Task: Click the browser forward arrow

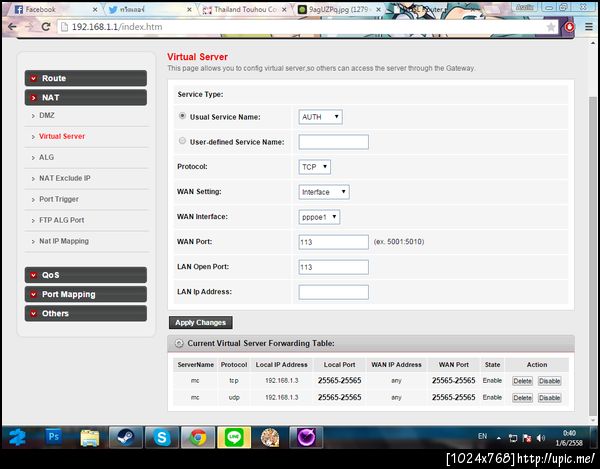Action: click(x=29, y=27)
